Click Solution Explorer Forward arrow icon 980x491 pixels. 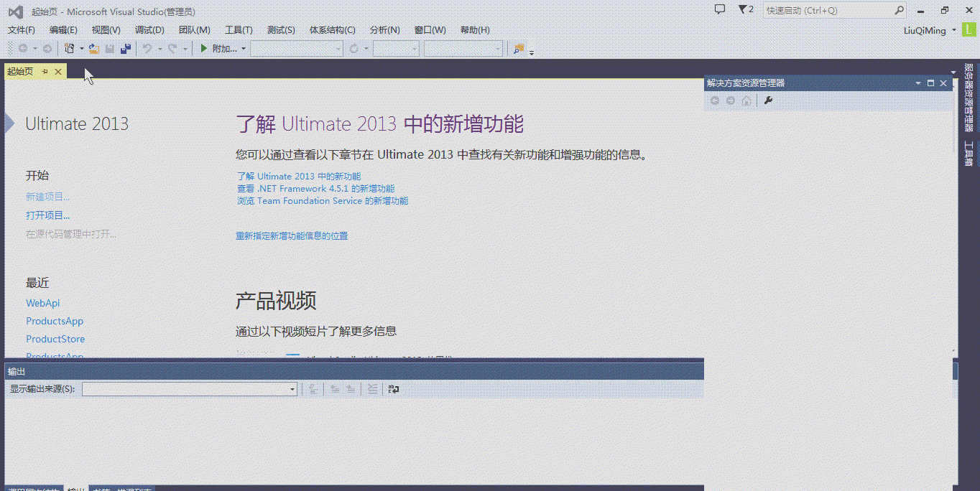731,100
